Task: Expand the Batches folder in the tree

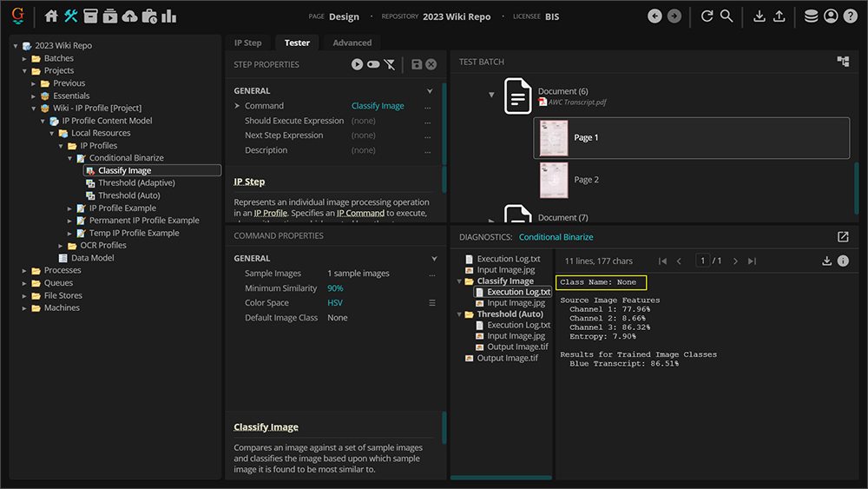Action: [25, 58]
